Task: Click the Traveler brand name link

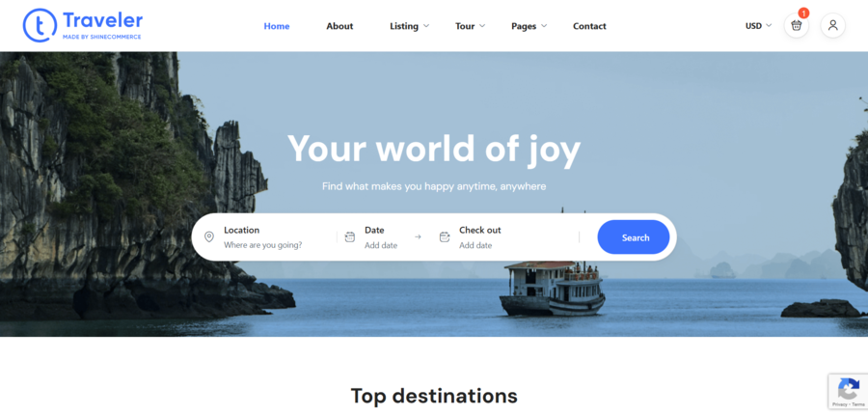Action: coord(101,20)
